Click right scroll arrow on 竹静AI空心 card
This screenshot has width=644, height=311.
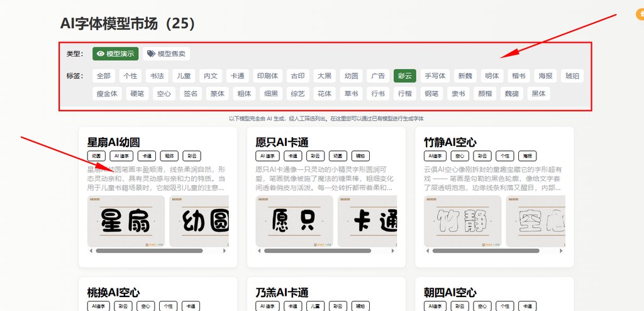pyautogui.click(x=562, y=251)
